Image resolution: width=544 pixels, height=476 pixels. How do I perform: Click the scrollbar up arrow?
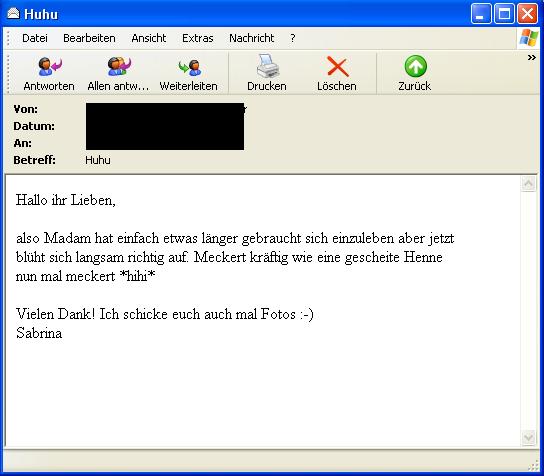pyautogui.click(x=528, y=184)
